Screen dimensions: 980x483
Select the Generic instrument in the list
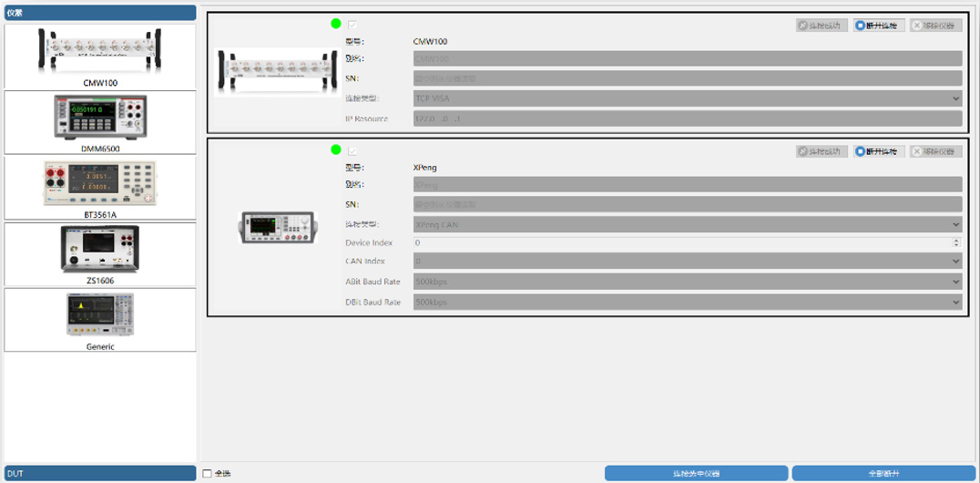[100, 320]
